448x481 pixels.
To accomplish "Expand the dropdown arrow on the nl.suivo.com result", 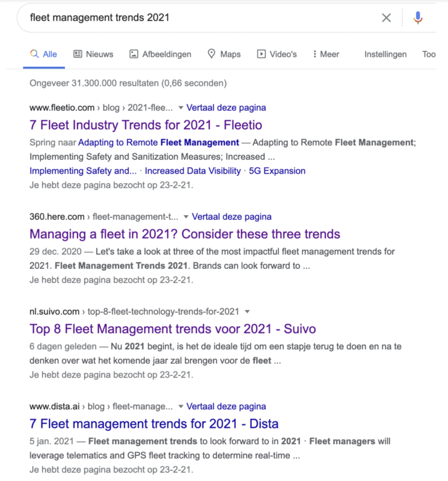I will coord(246,311).
